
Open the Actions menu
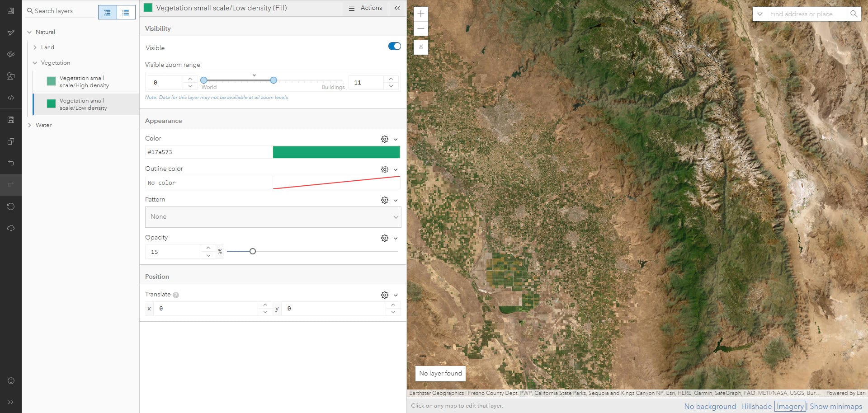pyautogui.click(x=365, y=8)
